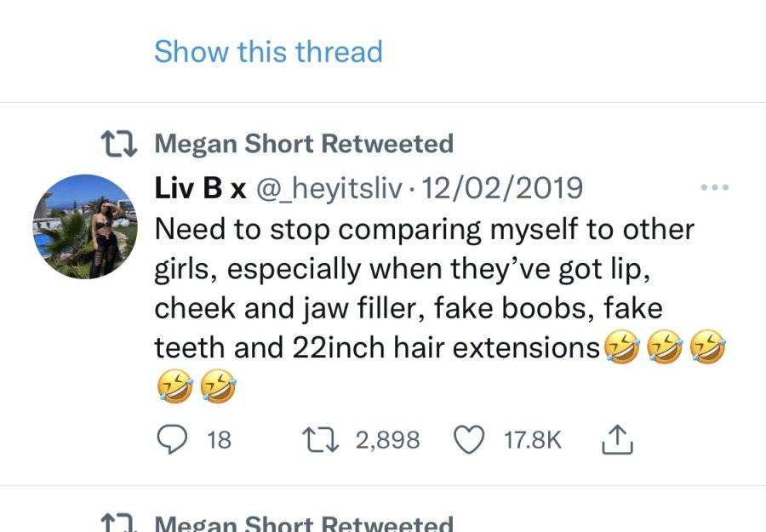Image resolution: width=766 pixels, height=532 pixels.
Task: Click the Liv B x display name
Action: point(200,188)
